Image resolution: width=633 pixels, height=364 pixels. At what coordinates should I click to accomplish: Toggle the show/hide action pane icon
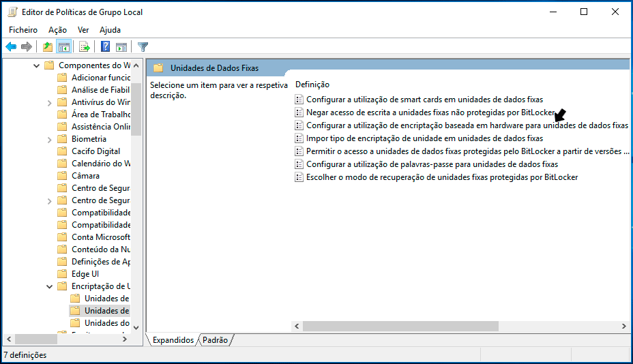(121, 47)
